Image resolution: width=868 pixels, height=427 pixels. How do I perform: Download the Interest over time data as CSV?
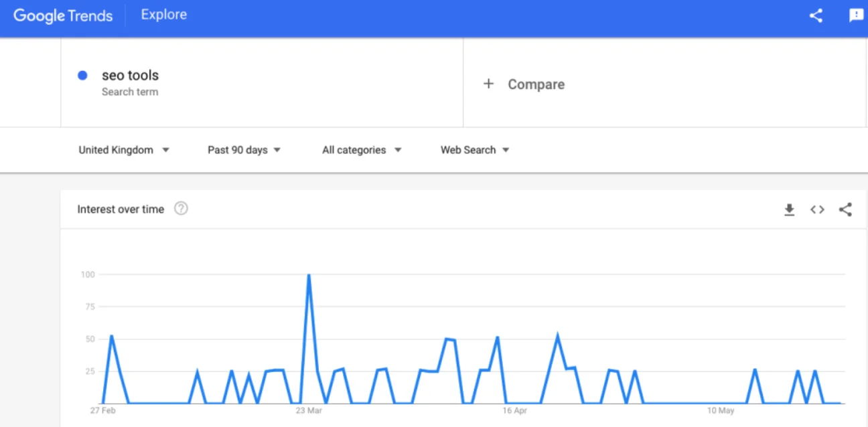point(790,209)
